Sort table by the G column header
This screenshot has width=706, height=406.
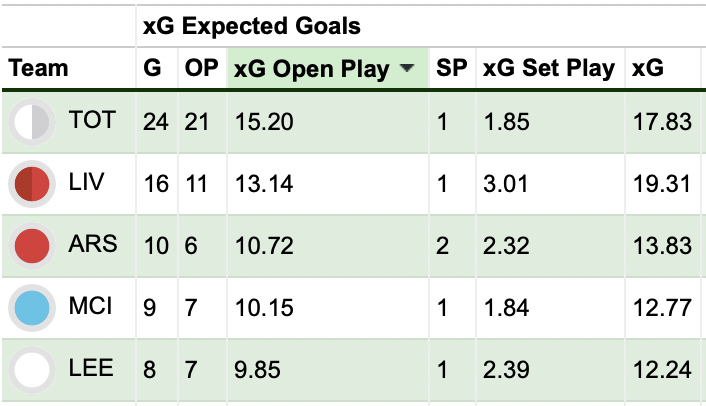[x=152, y=68]
